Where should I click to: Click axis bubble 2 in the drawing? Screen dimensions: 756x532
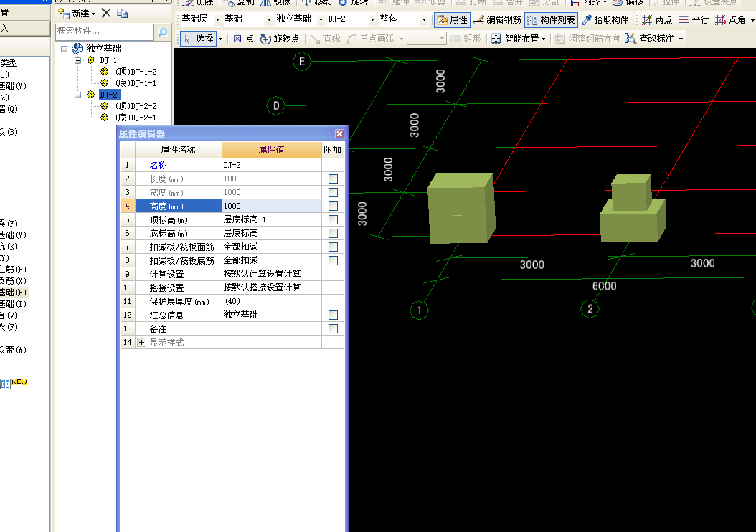pos(590,309)
